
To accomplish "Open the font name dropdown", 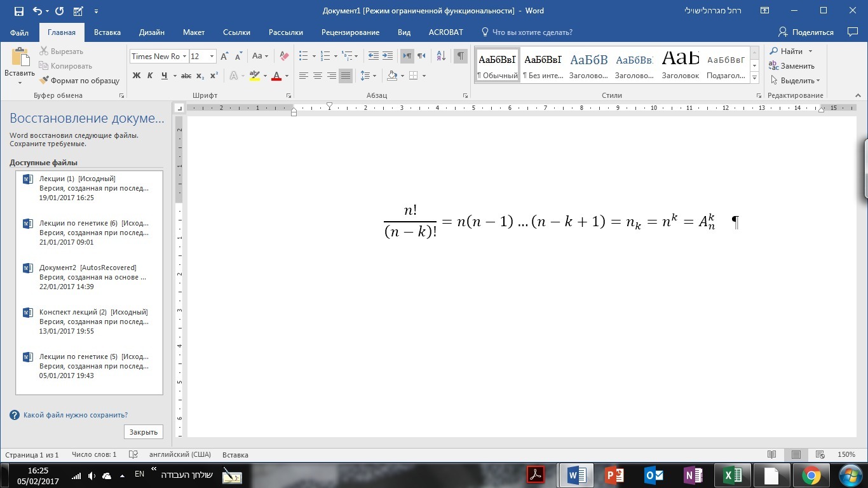I will [184, 56].
